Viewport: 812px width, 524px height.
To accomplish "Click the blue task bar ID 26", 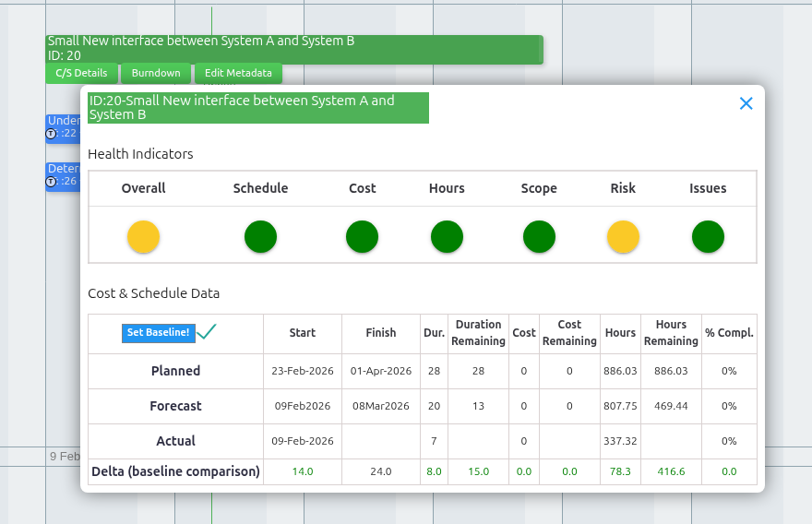I will (63, 176).
